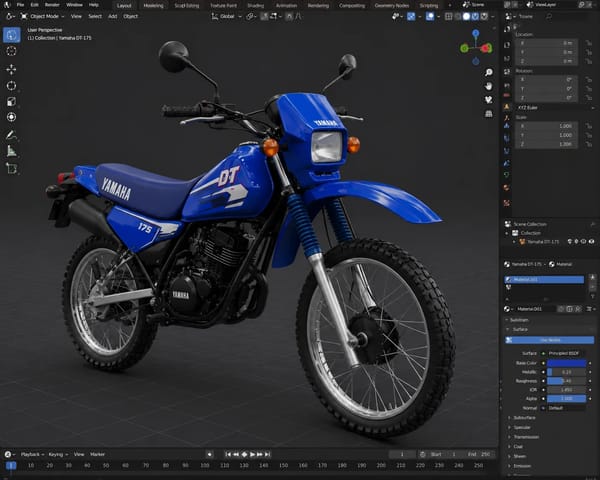Viewport: 600px width, 480px height.
Task: Select the Scale tool in the left toolbar
Action: tap(11, 101)
